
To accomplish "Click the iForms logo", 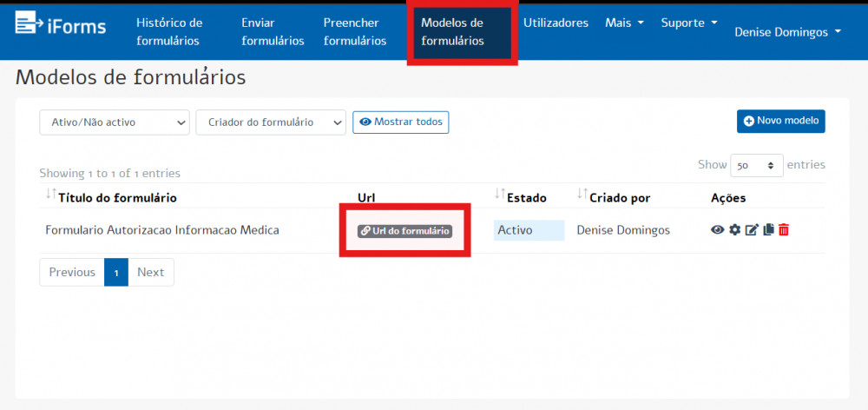I will 61,25.
